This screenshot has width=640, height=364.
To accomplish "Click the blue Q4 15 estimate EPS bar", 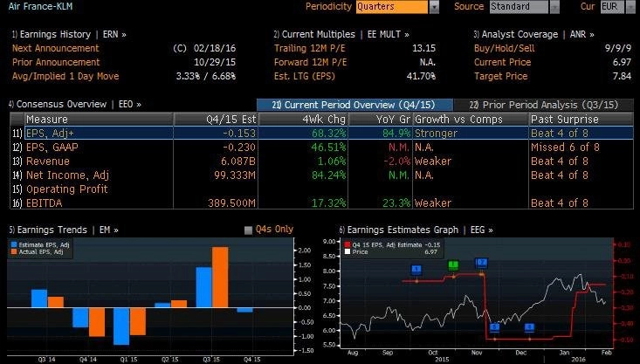I will coord(244,310).
